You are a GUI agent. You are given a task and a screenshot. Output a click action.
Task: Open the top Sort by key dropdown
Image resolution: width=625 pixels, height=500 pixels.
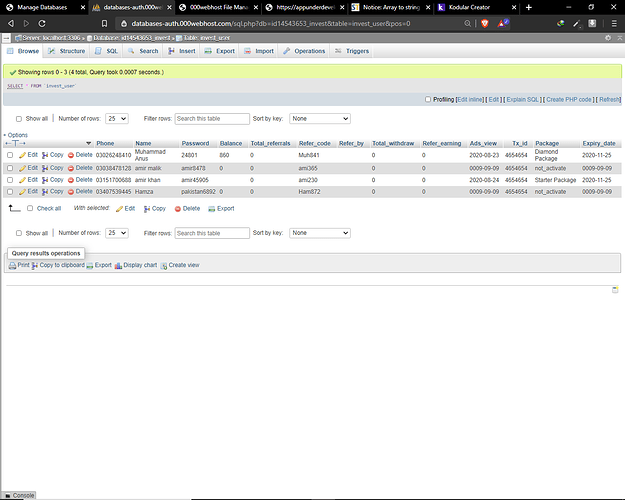(x=320, y=119)
